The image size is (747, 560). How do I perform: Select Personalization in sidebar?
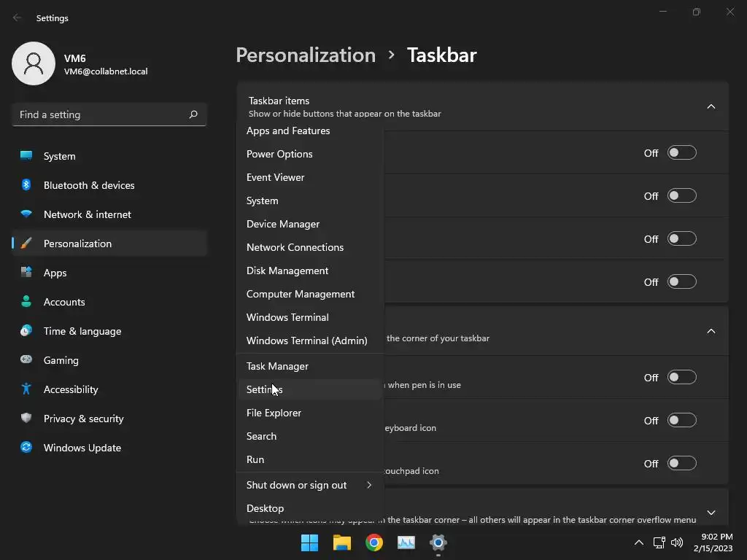pos(109,244)
